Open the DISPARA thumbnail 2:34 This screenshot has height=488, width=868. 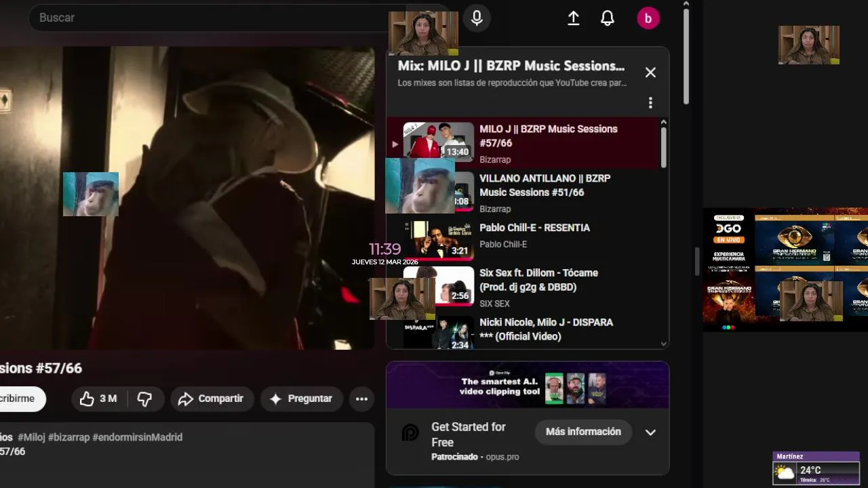439,333
